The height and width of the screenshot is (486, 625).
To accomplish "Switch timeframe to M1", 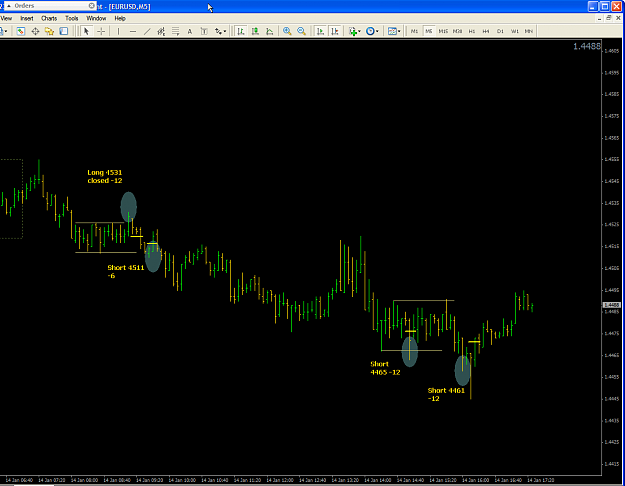I will click(x=415, y=31).
